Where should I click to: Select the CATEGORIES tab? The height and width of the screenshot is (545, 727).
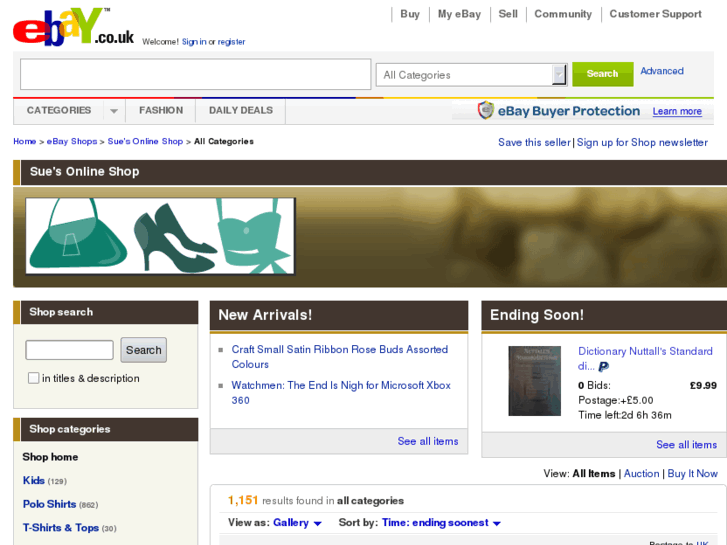[59, 110]
